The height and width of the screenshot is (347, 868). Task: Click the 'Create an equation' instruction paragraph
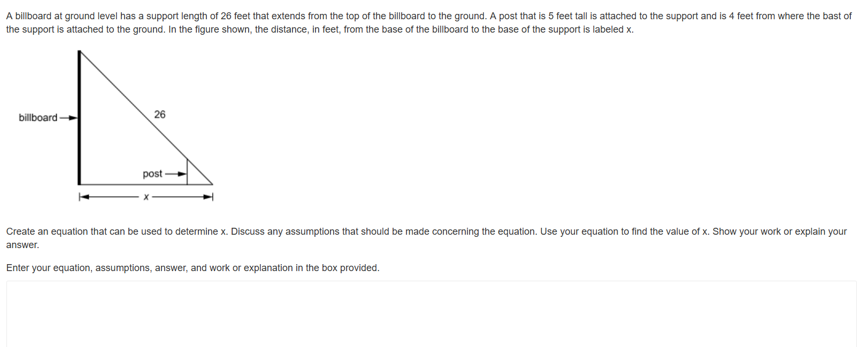427,238
